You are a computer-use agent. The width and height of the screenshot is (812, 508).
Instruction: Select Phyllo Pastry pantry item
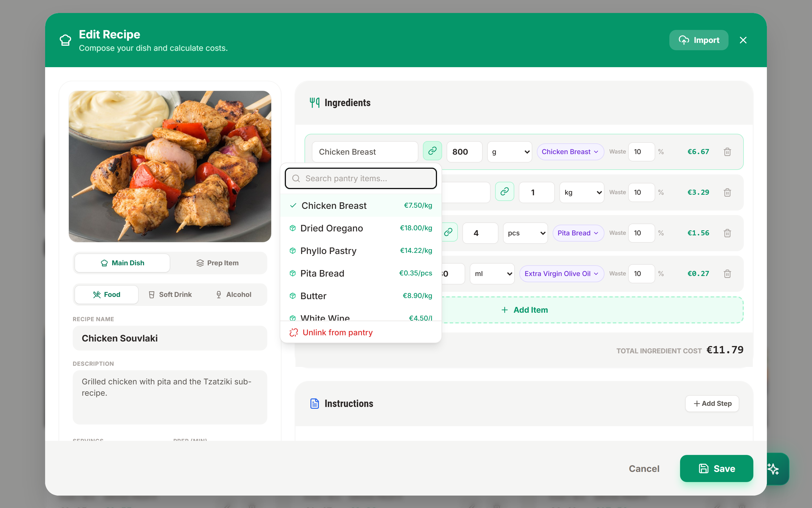361,251
